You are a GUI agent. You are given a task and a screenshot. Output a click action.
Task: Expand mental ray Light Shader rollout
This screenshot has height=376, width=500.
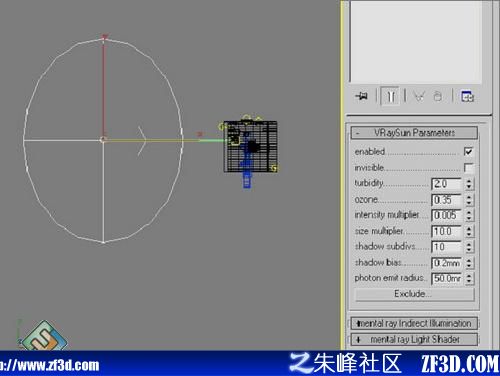pyautogui.click(x=414, y=339)
